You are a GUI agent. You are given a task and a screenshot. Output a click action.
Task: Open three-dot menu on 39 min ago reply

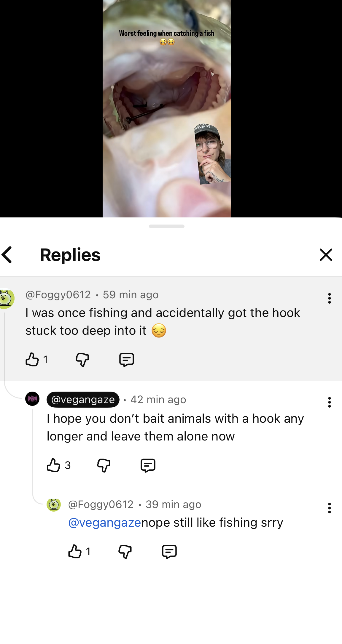click(329, 508)
